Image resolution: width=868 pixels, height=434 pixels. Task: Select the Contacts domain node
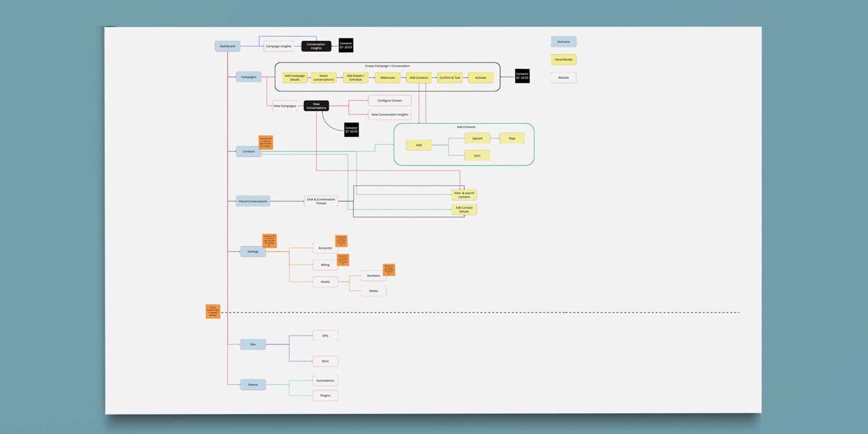[x=249, y=151]
